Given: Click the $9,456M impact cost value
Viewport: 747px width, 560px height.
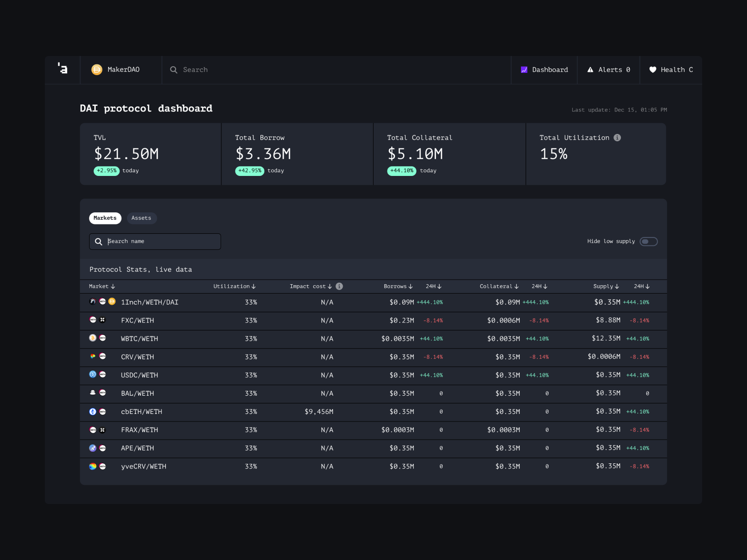Looking at the screenshot, I should tap(319, 412).
